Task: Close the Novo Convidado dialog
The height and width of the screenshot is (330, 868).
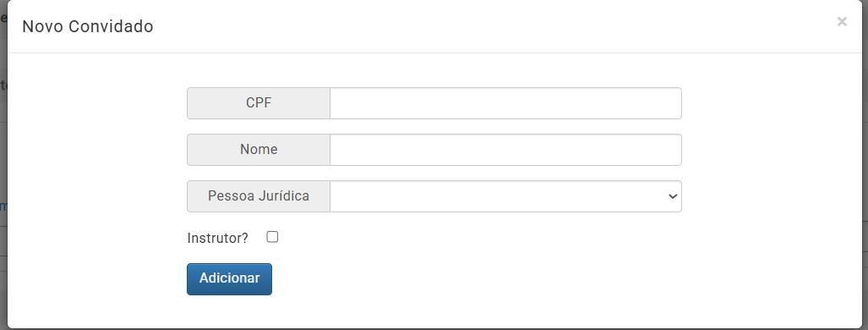Action: [x=842, y=22]
